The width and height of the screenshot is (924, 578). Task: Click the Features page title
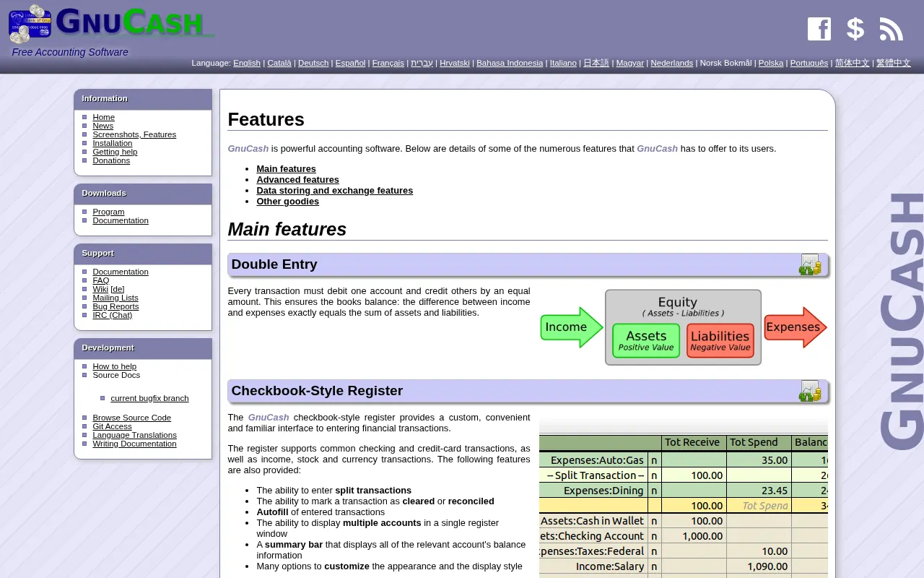tap(266, 119)
